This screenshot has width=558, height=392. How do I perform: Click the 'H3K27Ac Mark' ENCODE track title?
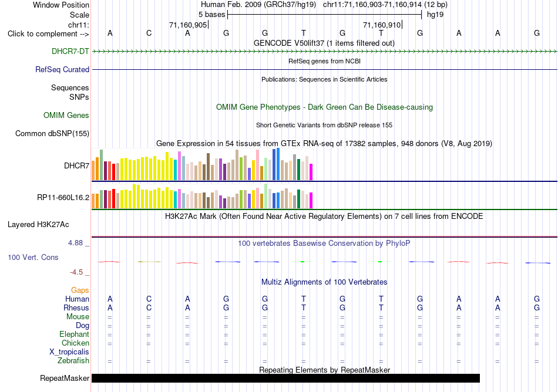pos(324,216)
